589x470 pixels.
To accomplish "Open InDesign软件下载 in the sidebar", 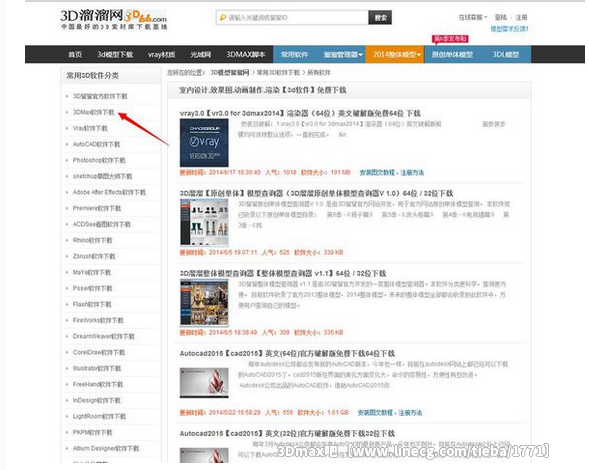I will click(97, 400).
